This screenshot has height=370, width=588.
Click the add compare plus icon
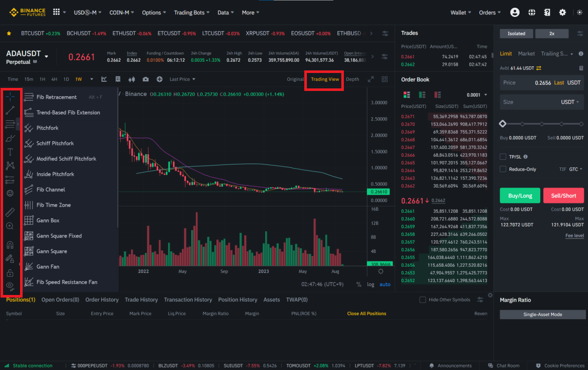click(159, 79)
